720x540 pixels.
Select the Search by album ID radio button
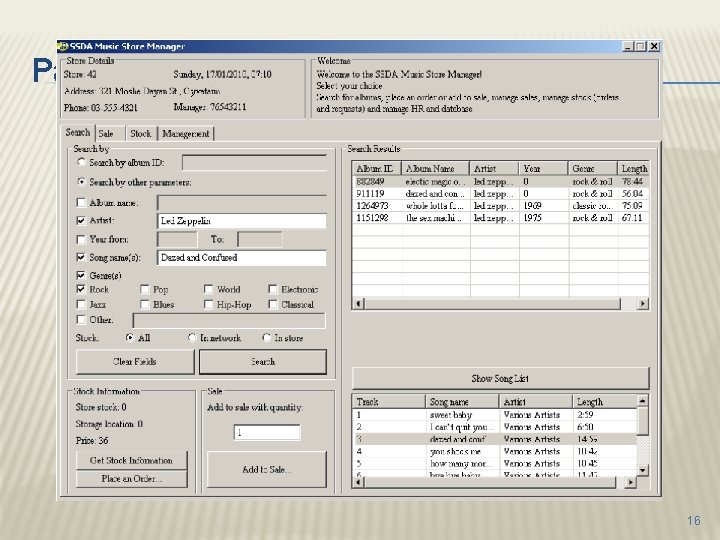81,162
